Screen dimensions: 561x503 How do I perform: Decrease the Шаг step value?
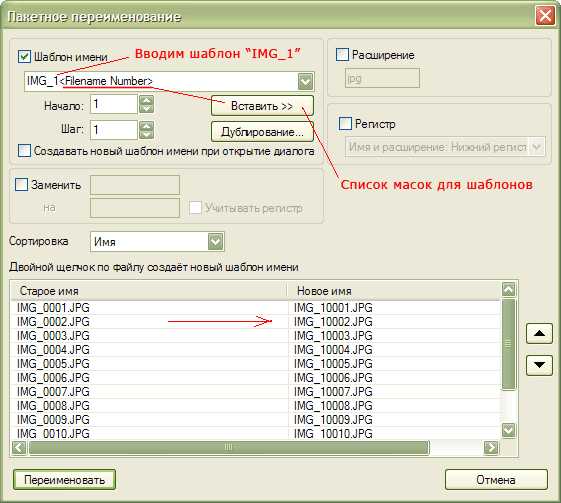pos(146,135)
